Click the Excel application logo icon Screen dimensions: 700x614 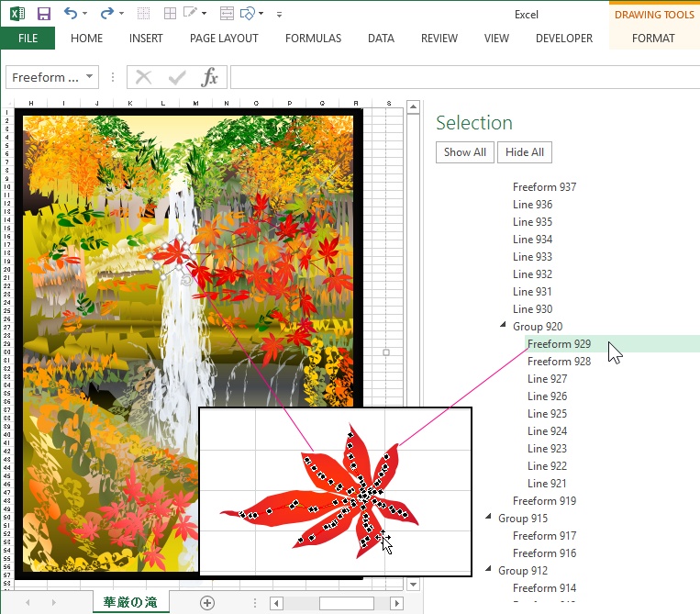point(17,14)
